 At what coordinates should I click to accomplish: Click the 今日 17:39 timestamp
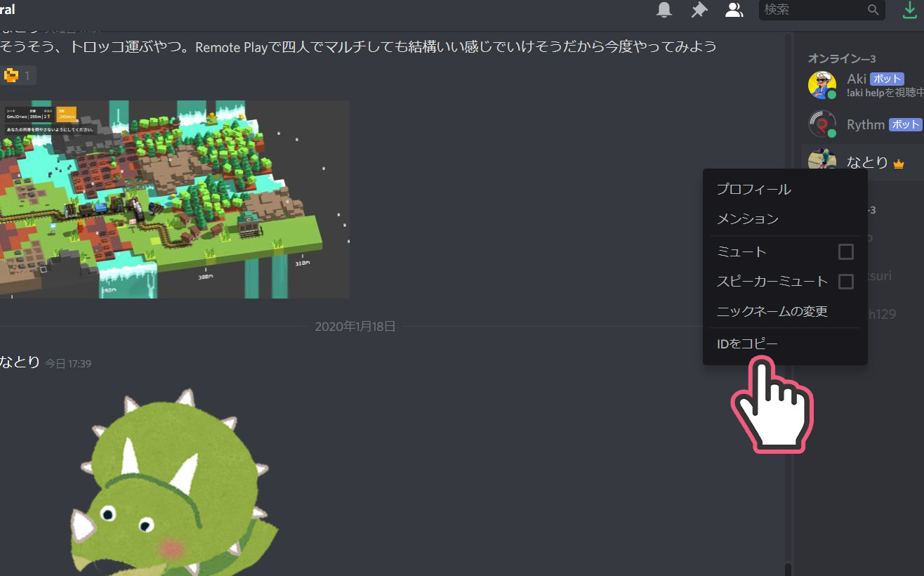pyautogui.click(x=68, y=364)
